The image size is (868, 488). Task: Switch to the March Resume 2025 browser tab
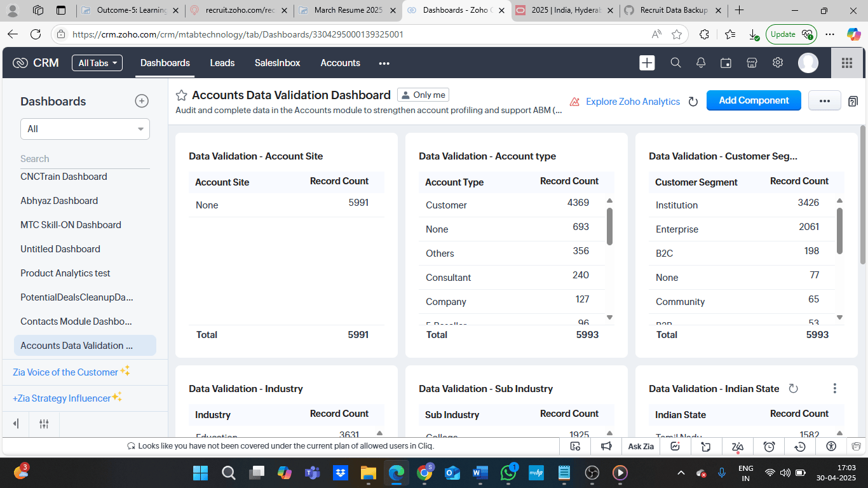click(x=349, y=10)
